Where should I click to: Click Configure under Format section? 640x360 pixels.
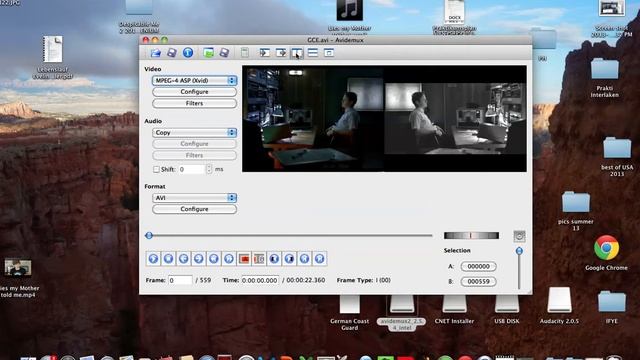coord(194,209)
